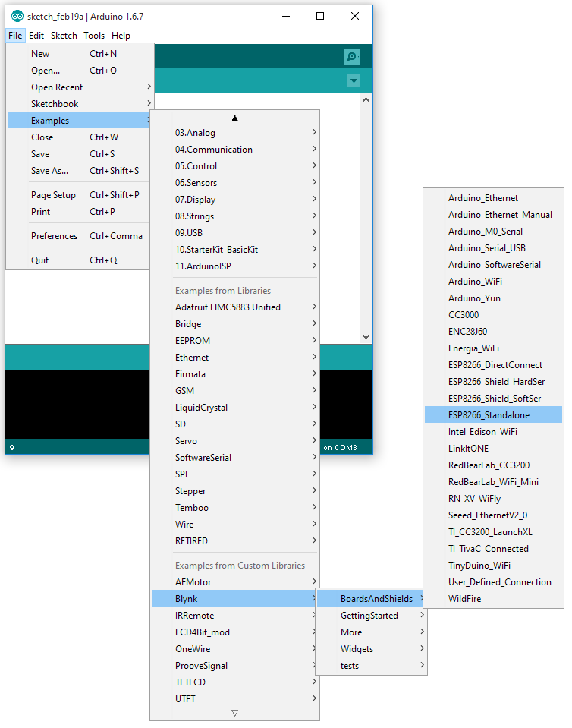This screenshot has height=728, width=572.
Task: Open Widgets in Blynk submenu
Action: click(x=371, y=649)
